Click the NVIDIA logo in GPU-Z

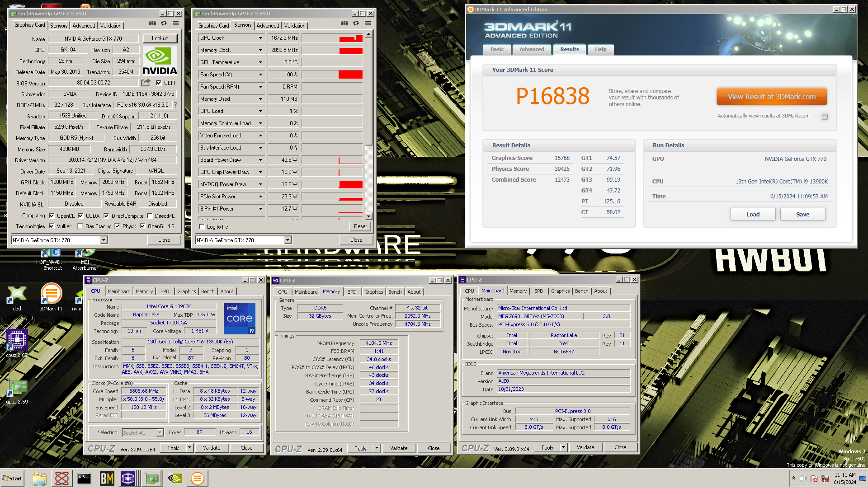click(x=160, y=61)
